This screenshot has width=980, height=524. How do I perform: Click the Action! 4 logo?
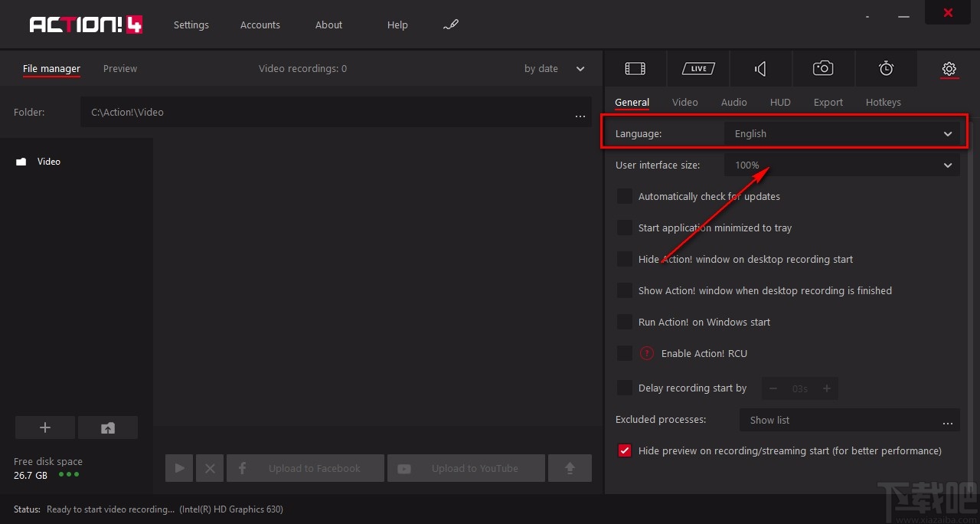[86, 25]
